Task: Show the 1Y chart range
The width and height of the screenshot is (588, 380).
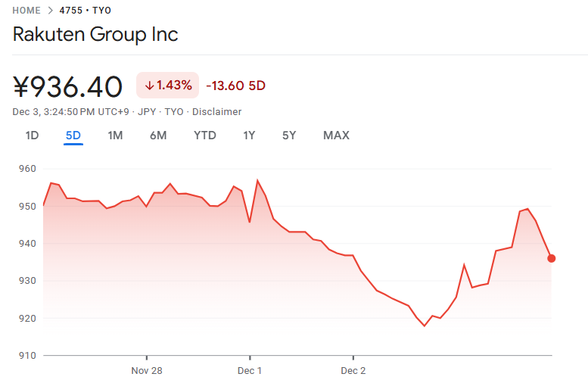Action: pyautogui.click(x=249, y=135)
